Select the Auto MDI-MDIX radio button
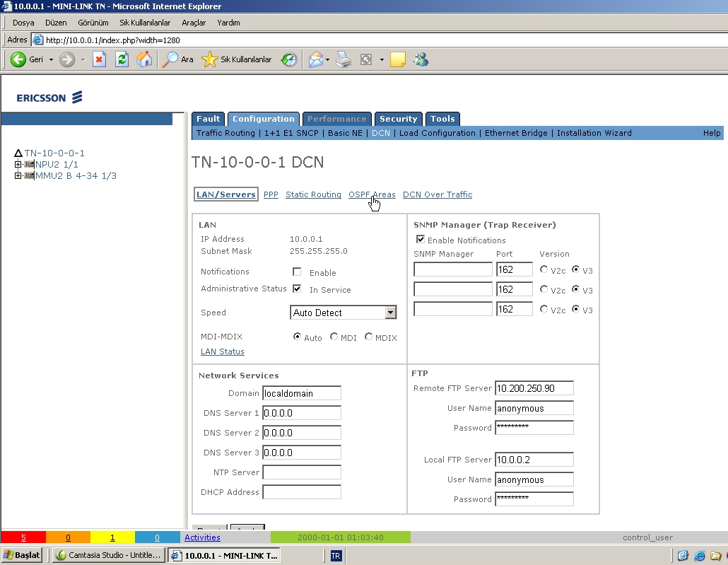 [x=297, y=337]
